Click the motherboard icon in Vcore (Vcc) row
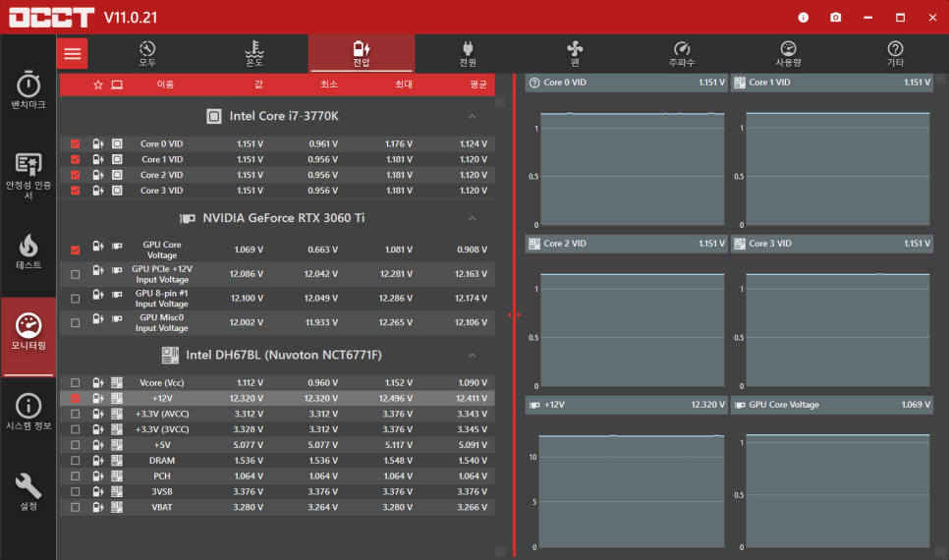 point(117,382)
